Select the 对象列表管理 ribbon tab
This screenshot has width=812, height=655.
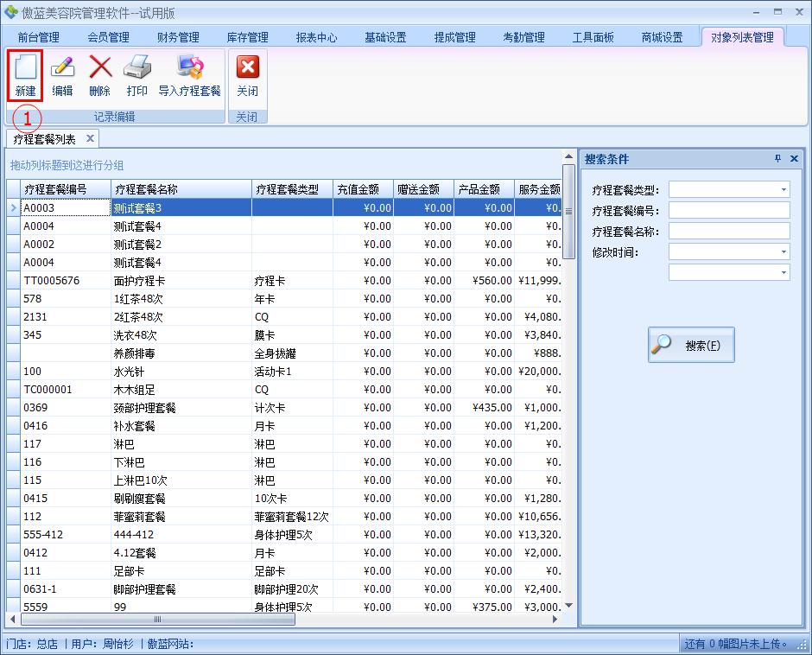point(741,37)
